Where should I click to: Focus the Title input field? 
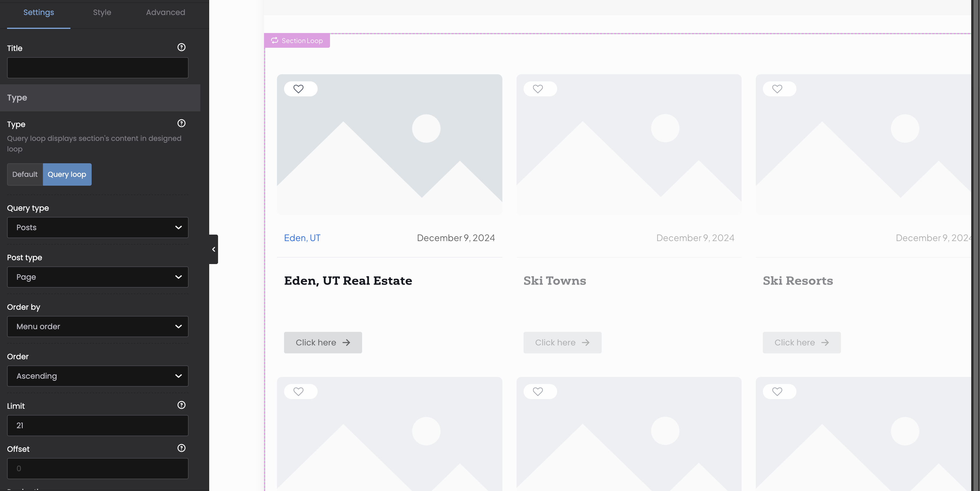click(98, 68)
